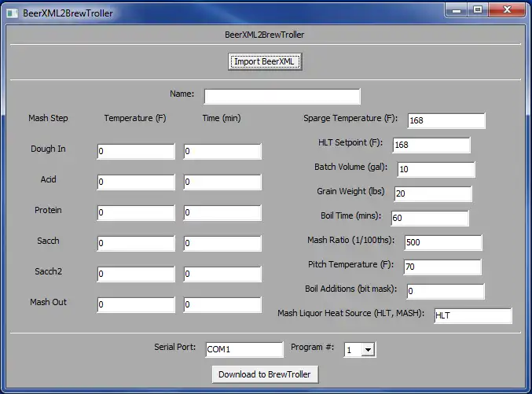Click the 'Boil Additions (bit mask):' label
The height and width of the screenshot is (394, 532).
[x=350, y=289]
